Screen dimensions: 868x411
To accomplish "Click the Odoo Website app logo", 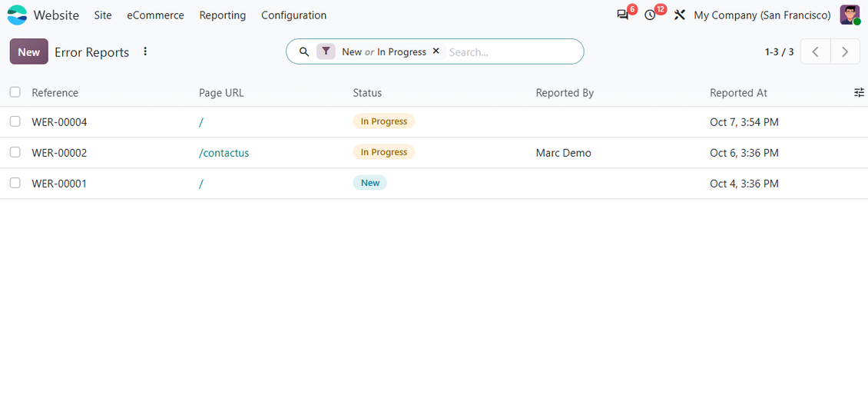I will pyautogui.click(x=17, y=15).
